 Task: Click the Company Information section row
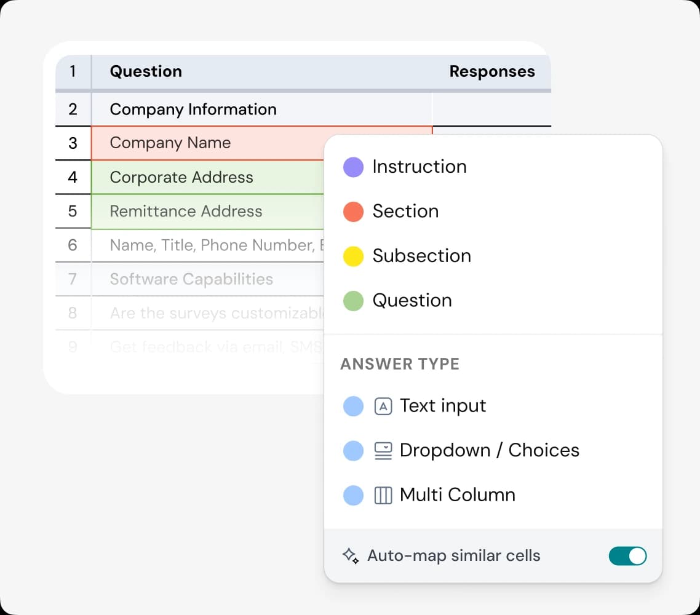pyautogui.click(x=193, y=109)
